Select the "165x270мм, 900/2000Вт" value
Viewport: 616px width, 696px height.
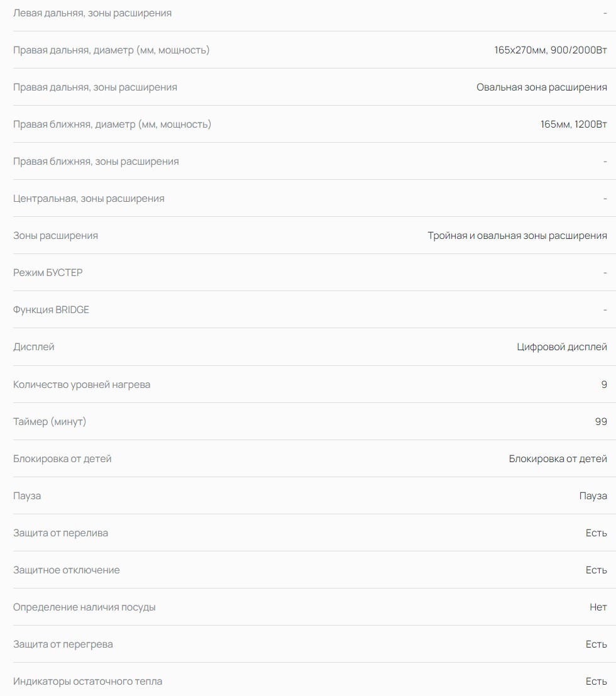pyautogui.click(x=550, y=50)
